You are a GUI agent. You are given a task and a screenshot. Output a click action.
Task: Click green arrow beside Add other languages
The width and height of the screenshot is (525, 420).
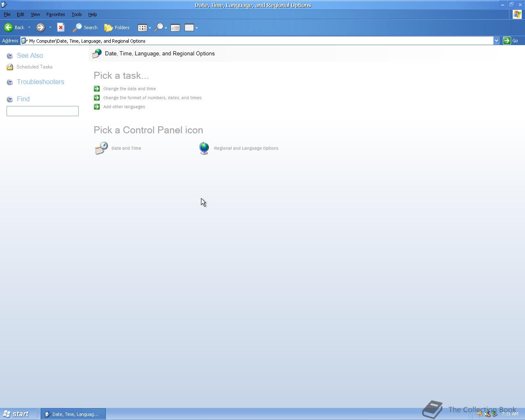pos(97,107)
